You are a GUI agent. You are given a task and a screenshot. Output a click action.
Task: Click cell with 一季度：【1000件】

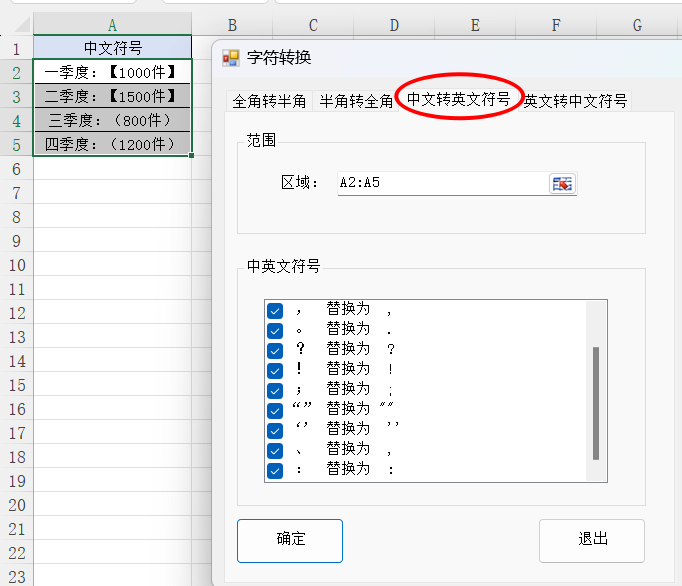[x=112, y=72]
